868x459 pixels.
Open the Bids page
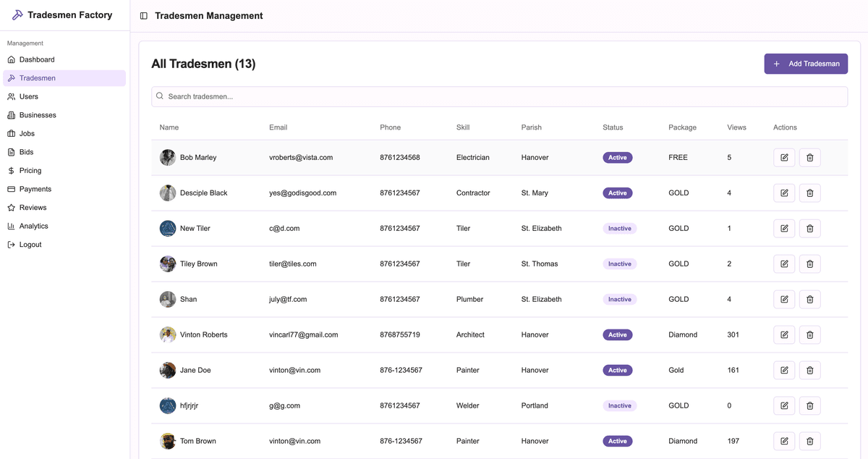click(x=64, y=152)
